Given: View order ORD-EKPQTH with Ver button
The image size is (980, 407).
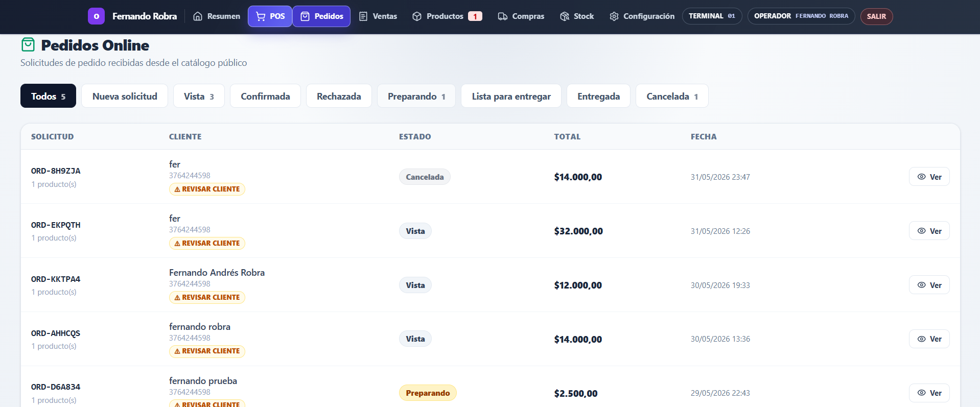Looking at the screenshot, I should pyautogui.click(x=929, y=231).
